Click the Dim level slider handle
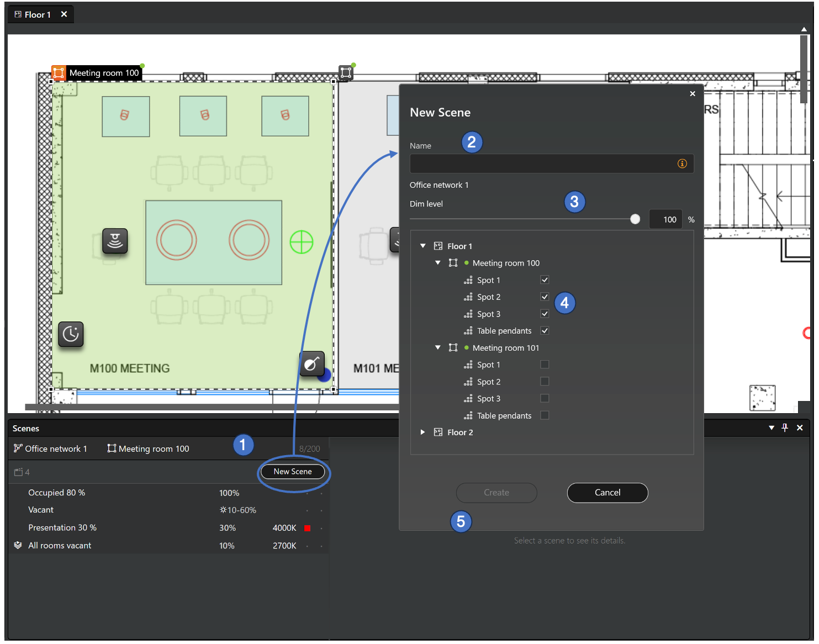This screenshot has height=644, width=819. click(635, 219)
